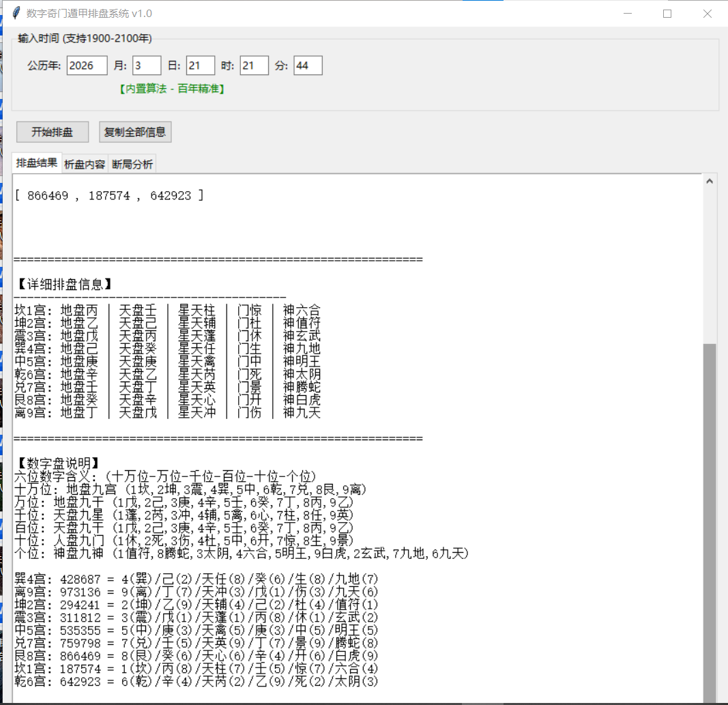Click the 中5宫: 535355 decode line
The width and height of the screenshot is (728, 705).
196,630
